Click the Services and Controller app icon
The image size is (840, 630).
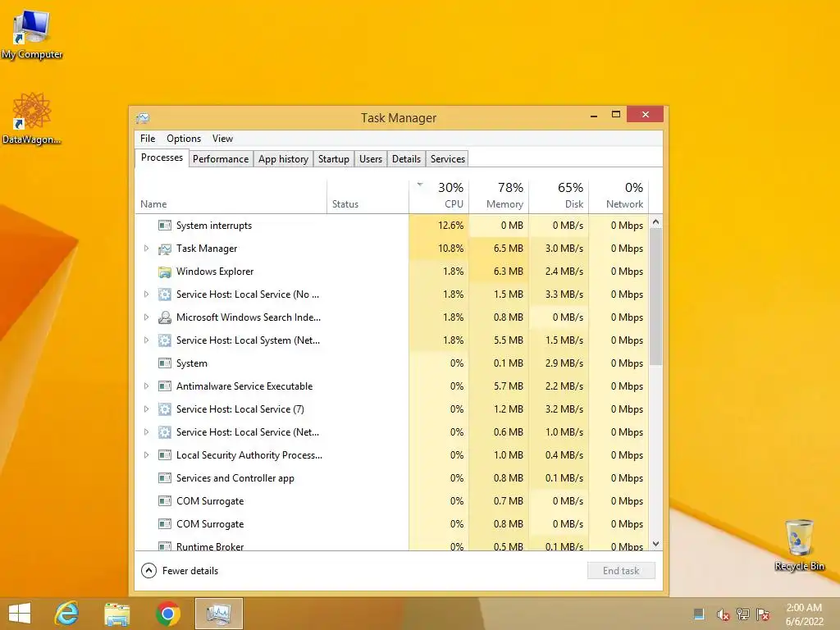tap(165, 478)
